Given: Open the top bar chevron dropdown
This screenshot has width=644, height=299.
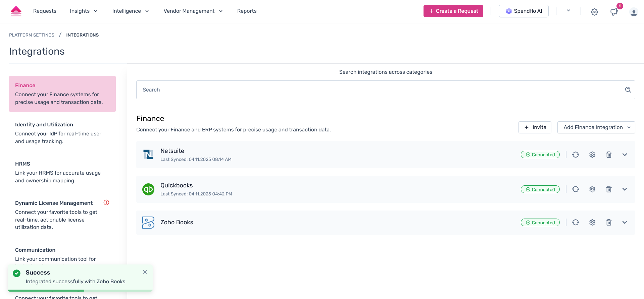Looking at the screenshot, I should pyautogui.click(x=568, y=11).
